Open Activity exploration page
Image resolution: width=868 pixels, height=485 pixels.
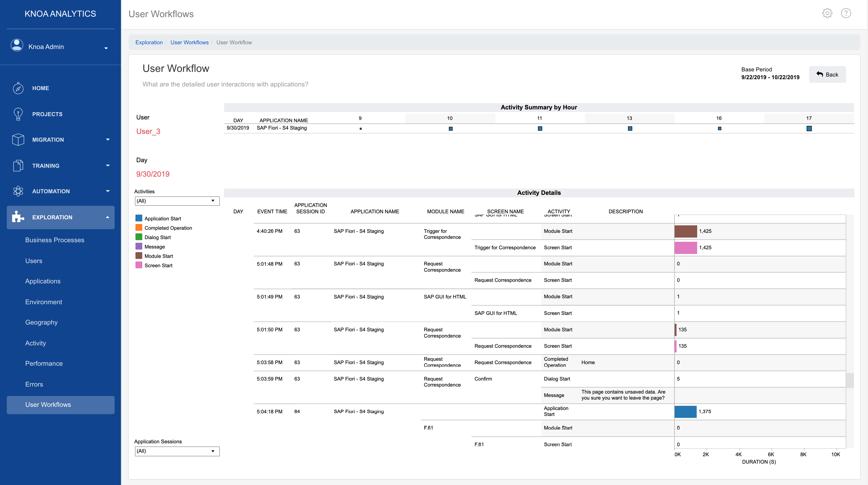35,343
